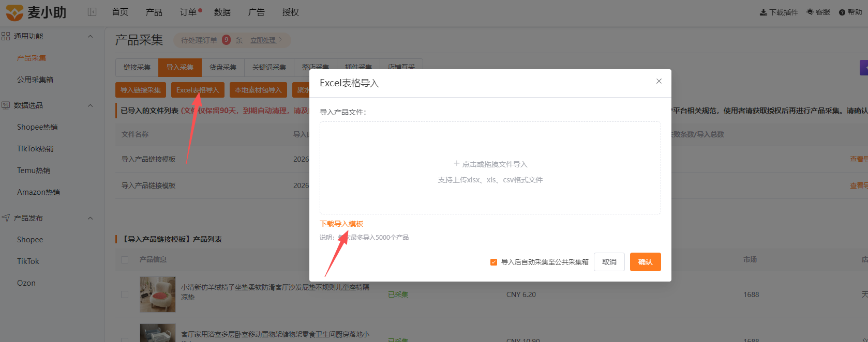Open TikTok under 产品发布
This screenshot has height=342, width=868.
pos(28,261)
